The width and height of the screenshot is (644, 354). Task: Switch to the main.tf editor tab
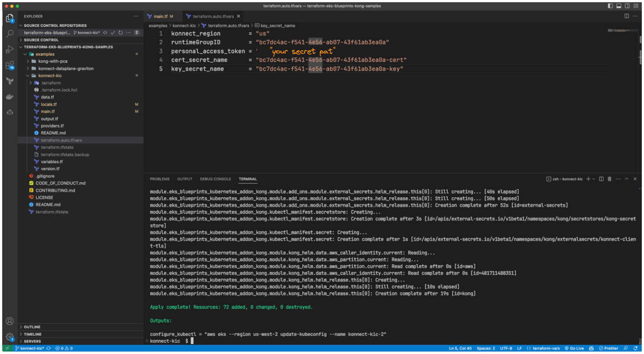tap(160, 15)
